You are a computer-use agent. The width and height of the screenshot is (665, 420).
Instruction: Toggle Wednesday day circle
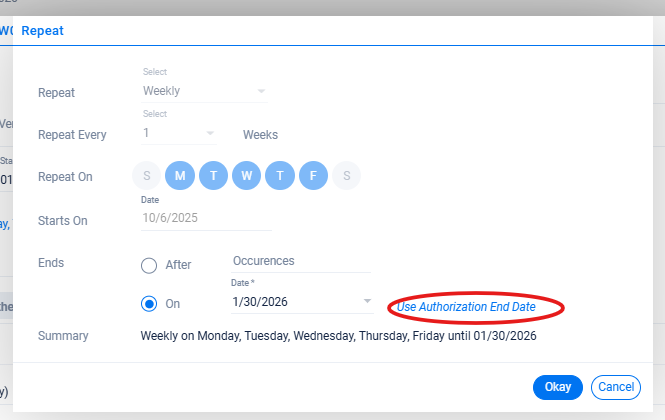point(247,177)
